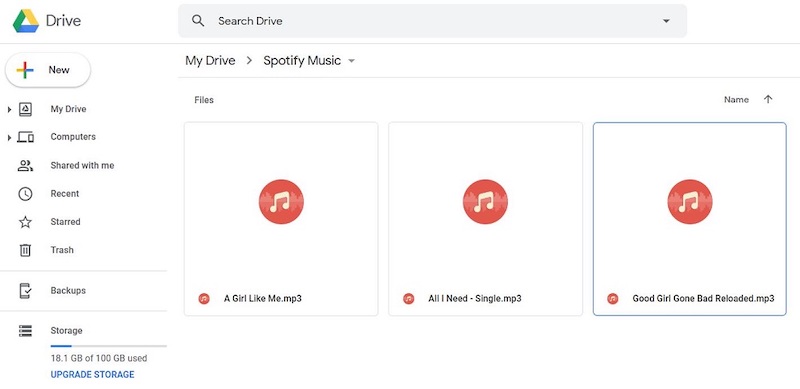Open Recent files section
Image resolution: width=800 pixels, height=389 pixels.
click(x=65, y=194)
